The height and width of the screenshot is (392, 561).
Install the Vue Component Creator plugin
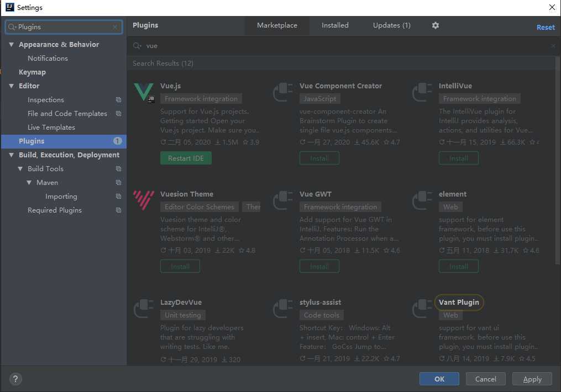coord(319,158)
